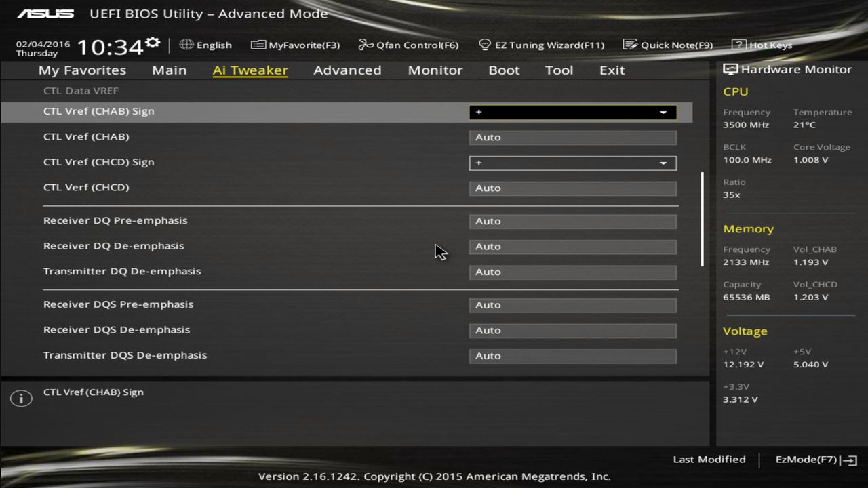Click the CTL Data VREF heading
Screen dimensions: 868x488
pyautogui.click(x=81, y=90)
